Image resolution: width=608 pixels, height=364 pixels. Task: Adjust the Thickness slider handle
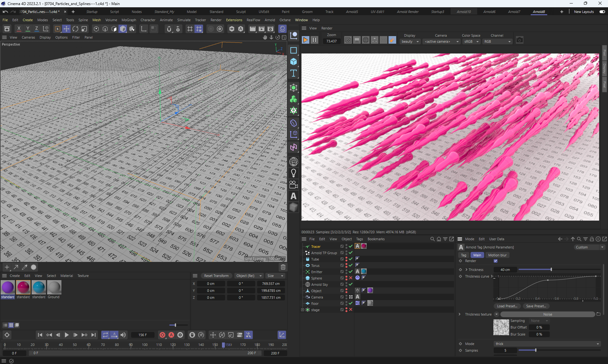[551, 270]
